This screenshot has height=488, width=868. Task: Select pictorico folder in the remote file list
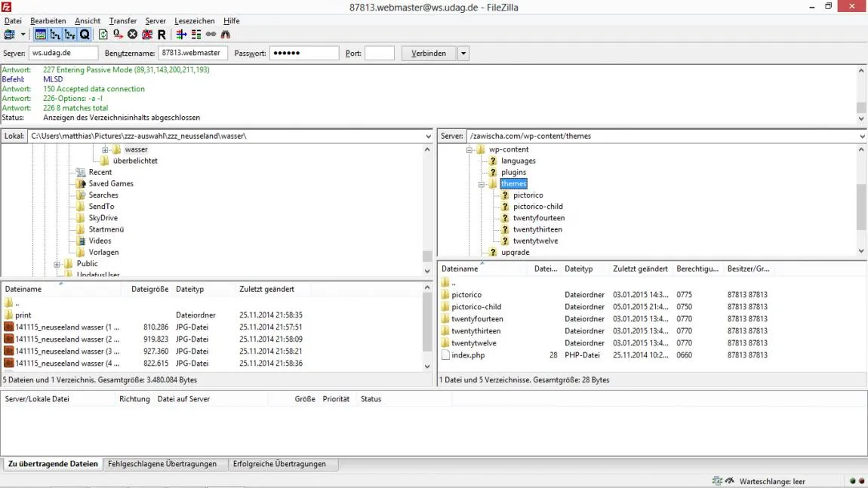[466, 295]
